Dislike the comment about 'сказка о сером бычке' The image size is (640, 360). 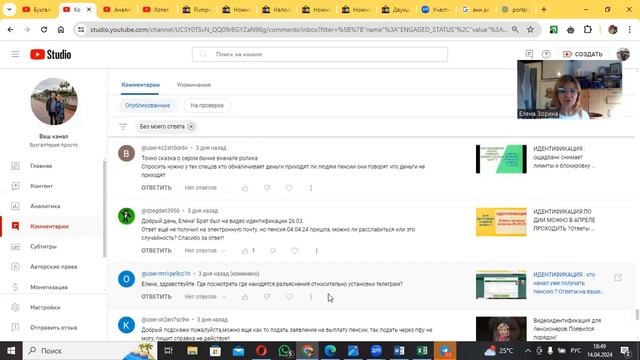267,188
